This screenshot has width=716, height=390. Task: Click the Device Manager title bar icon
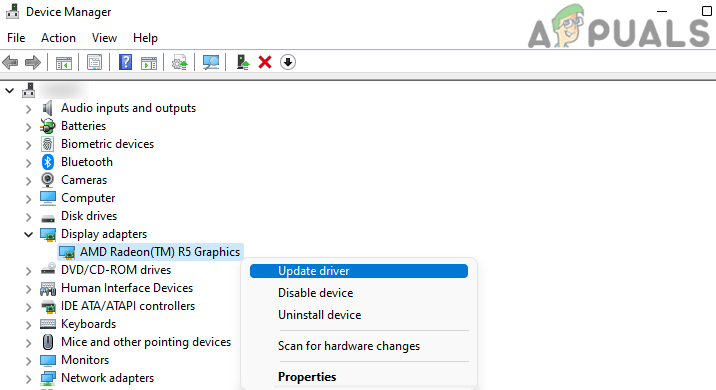[x=12, y=12]
